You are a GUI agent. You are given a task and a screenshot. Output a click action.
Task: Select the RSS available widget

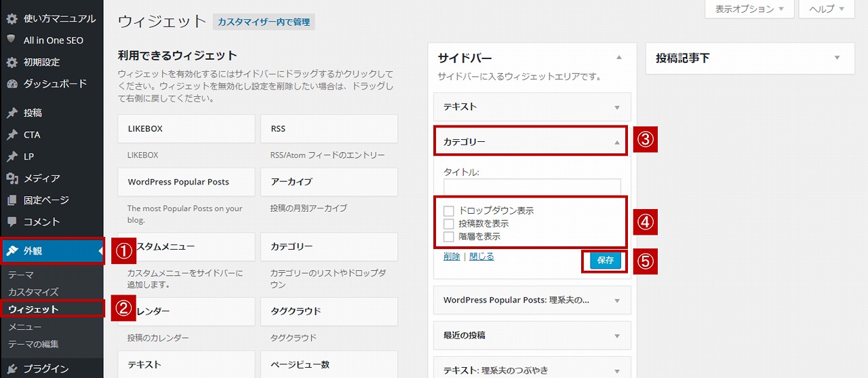[329, 129]
